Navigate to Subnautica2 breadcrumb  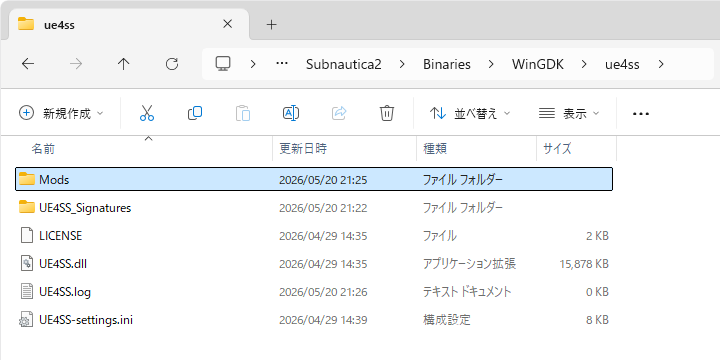(x=343, y=64)
